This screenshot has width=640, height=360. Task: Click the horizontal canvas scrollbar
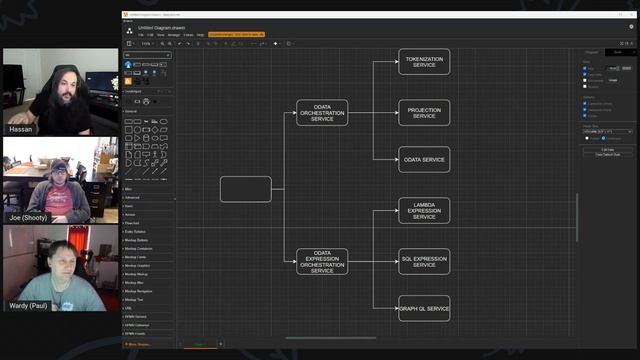[331, 338]
